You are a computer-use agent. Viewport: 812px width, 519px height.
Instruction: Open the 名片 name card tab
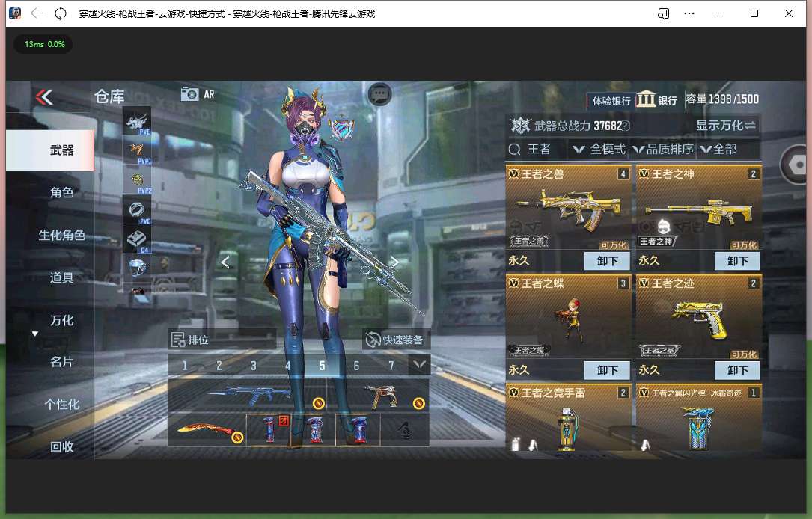pos(61,362)
